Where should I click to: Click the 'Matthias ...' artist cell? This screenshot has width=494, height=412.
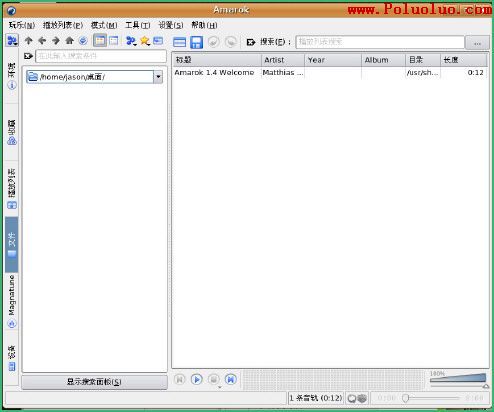pyautogui.click(x=283, y=73)
